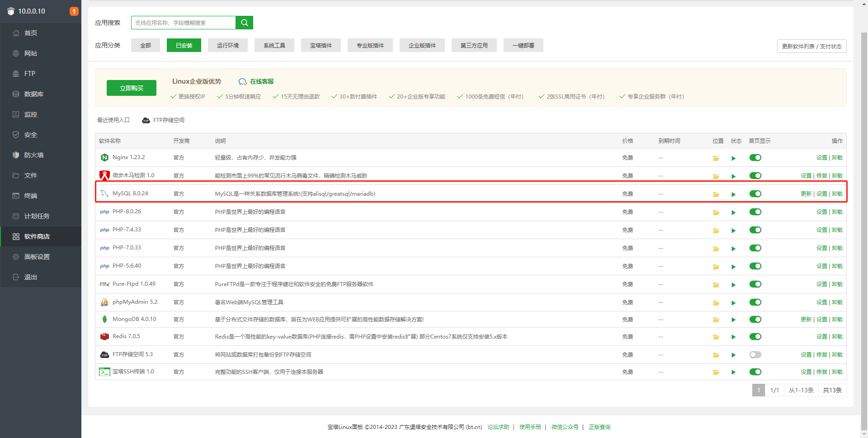Toggle homepage display for Nginx 1.23.2
Image resolution: width=868 pixels, height=438 pixels.
(x=755, y=158)
